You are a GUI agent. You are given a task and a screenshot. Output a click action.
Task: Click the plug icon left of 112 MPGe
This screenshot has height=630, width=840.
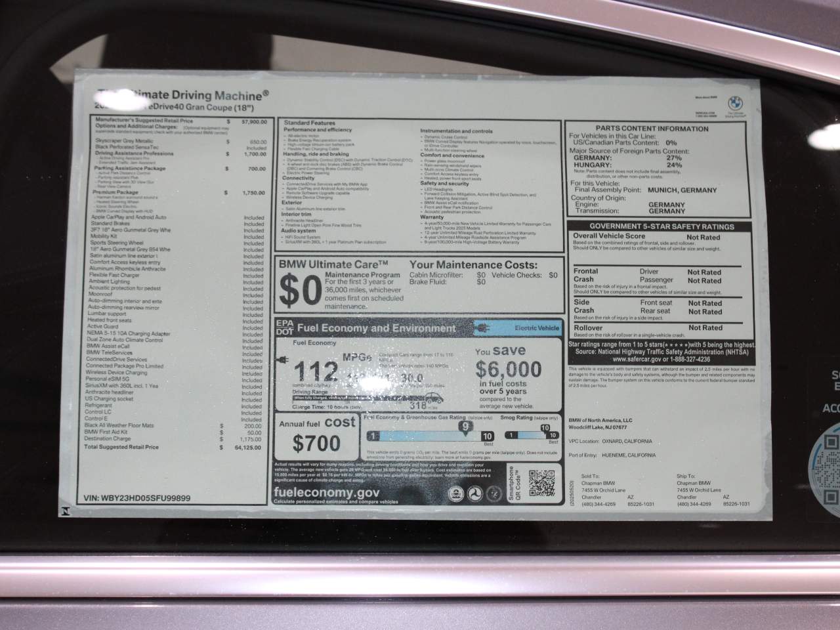click(x=284, y=360)
